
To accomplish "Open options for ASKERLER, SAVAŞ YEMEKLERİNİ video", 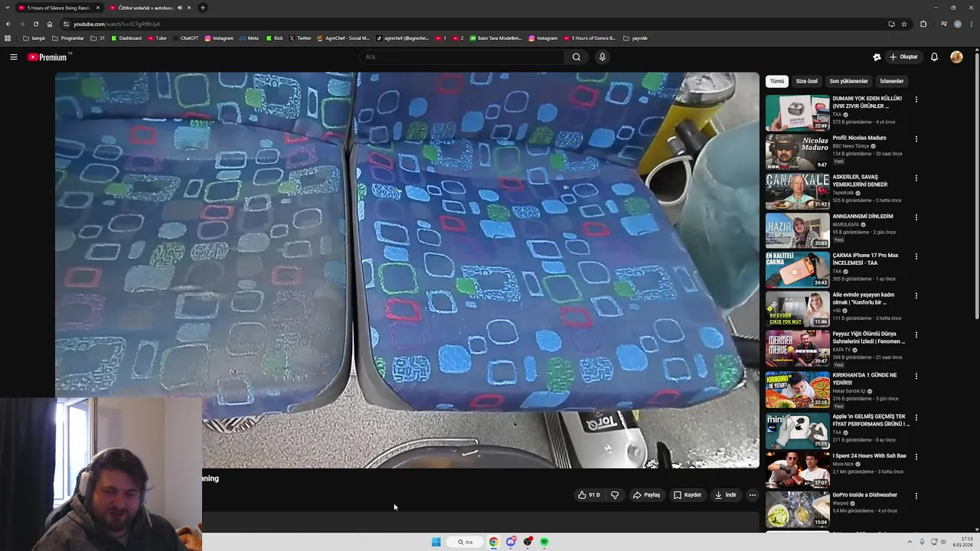I will [916, 178].
